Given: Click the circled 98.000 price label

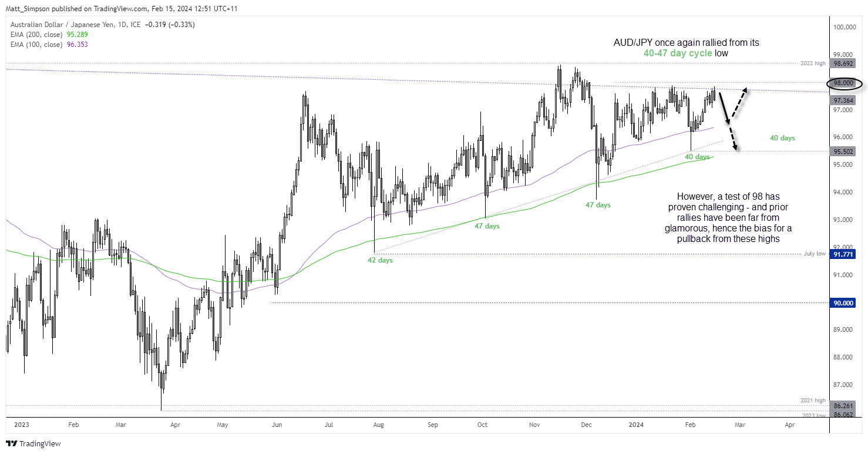Looking at the screenshot, I should tap(843, 83).
